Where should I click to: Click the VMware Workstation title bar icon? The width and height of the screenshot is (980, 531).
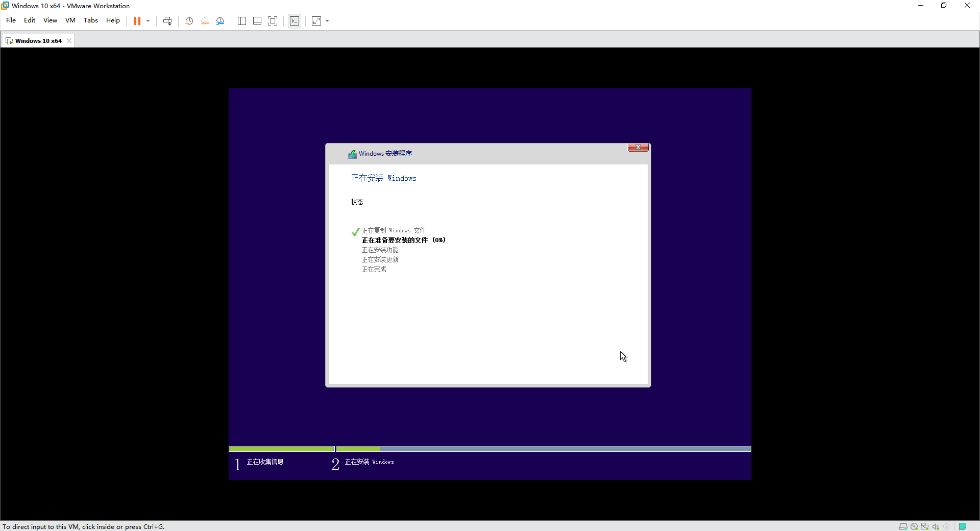[x=5, y=6]
